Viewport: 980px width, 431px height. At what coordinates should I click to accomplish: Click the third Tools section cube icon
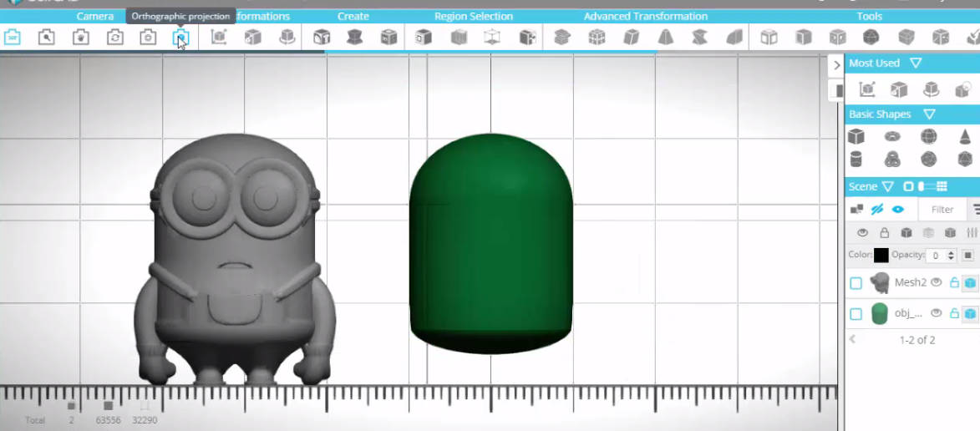(837, 38)
